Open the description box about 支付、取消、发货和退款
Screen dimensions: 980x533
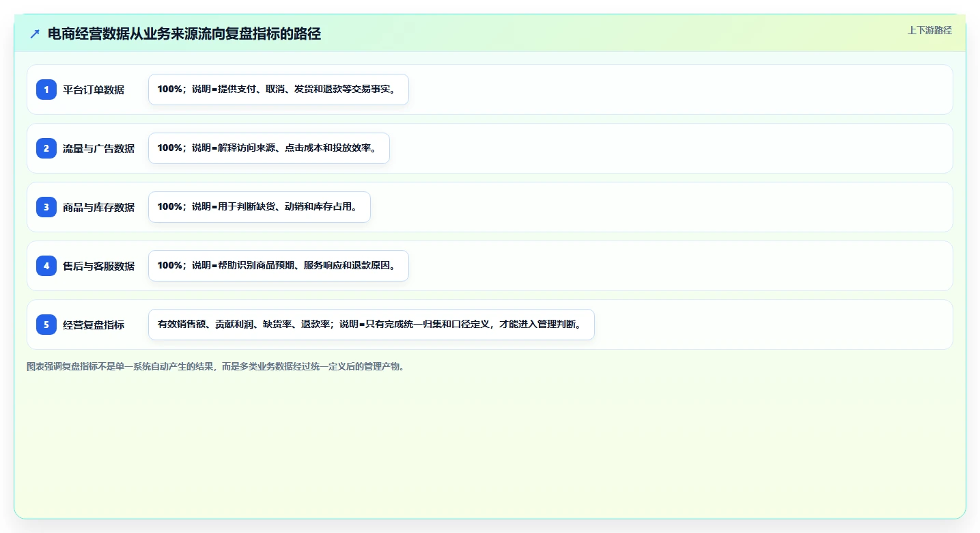coord(279,90)
